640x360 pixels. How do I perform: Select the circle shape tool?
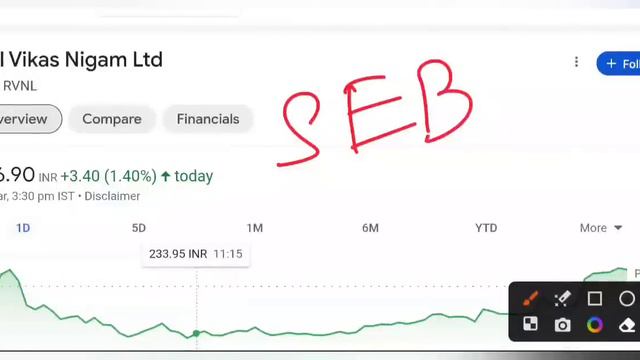[627, 298]
